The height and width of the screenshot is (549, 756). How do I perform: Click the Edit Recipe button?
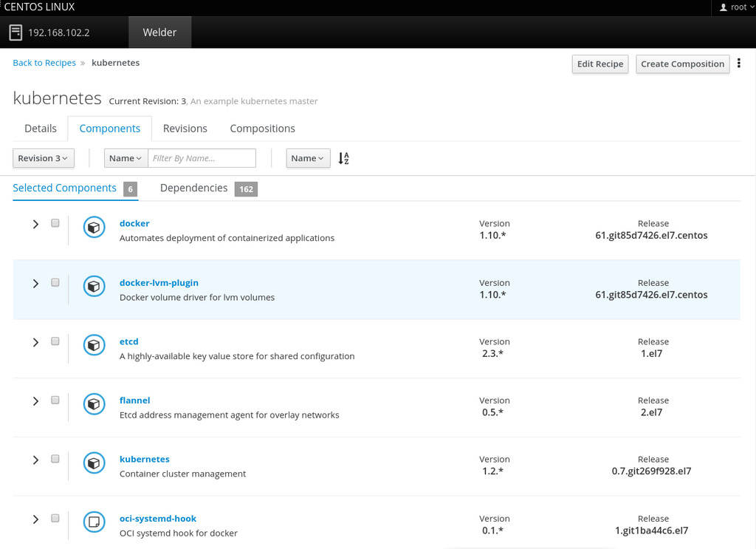coord(599,64)
